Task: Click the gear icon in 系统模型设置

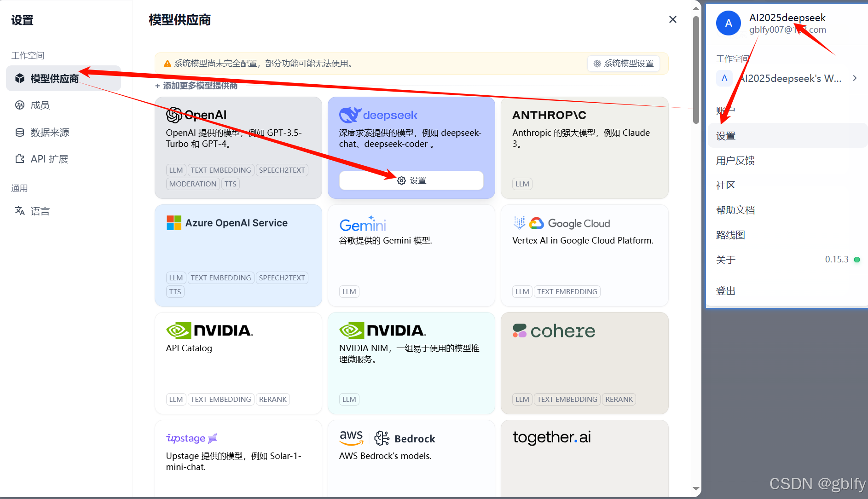Action: (x=597, y=64)
